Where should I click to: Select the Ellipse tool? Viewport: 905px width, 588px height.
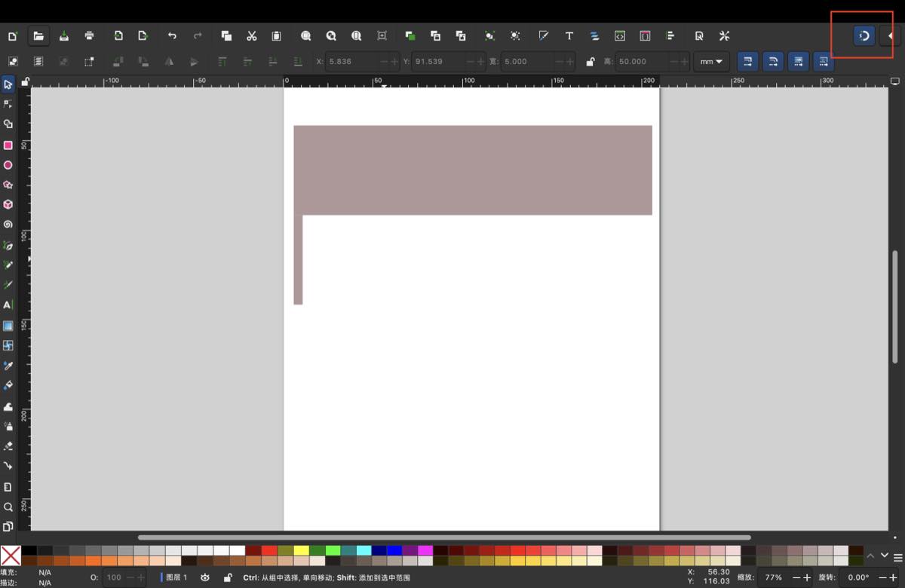point(8,165)
